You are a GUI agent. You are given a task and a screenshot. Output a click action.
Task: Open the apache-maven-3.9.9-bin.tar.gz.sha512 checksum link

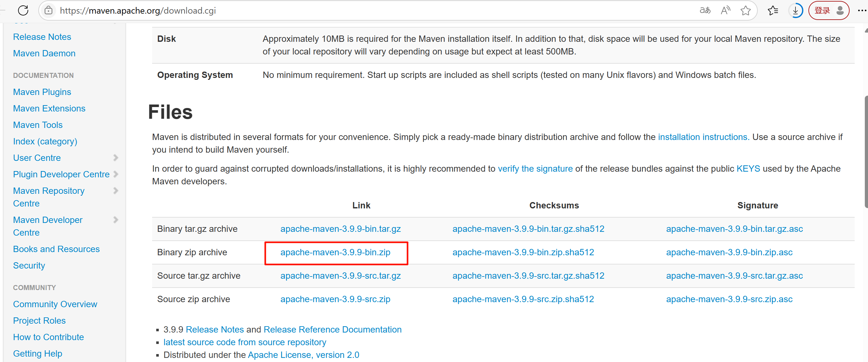pos(528,229)
